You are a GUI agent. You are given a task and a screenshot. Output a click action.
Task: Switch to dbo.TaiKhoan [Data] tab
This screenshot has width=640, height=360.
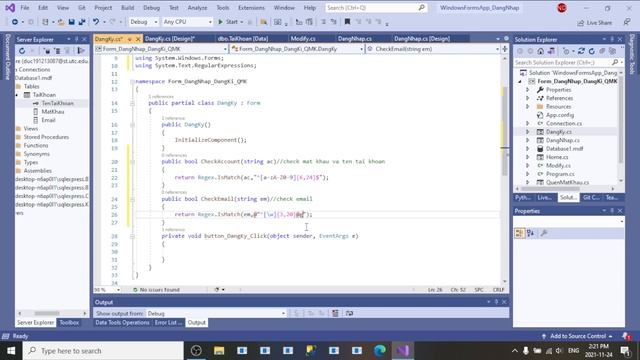tap(243, 39)
